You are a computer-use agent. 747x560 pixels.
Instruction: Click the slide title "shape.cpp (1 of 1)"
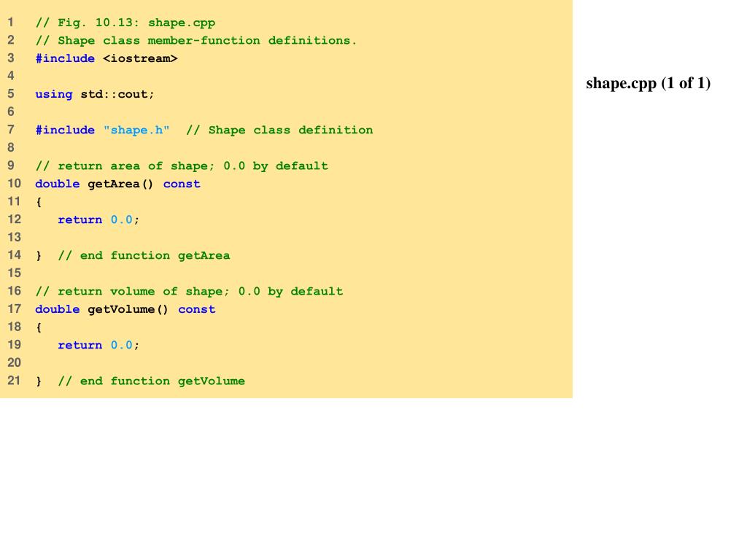[648, 83]
